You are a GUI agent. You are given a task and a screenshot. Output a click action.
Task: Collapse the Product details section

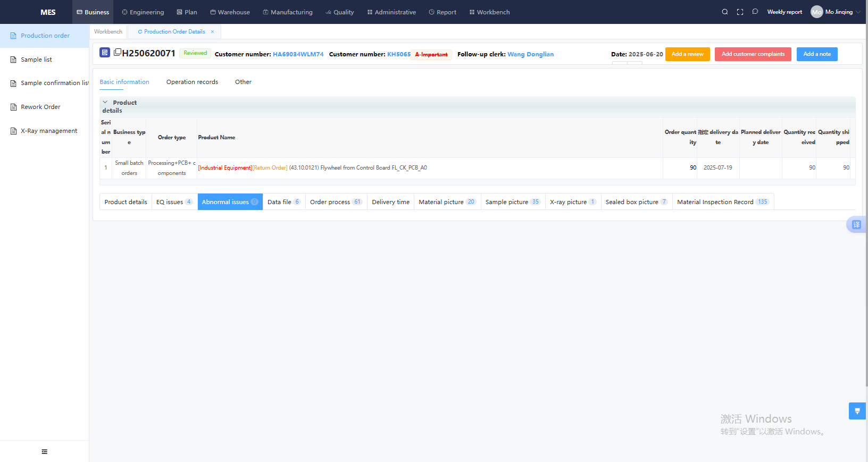pos(105,102)
